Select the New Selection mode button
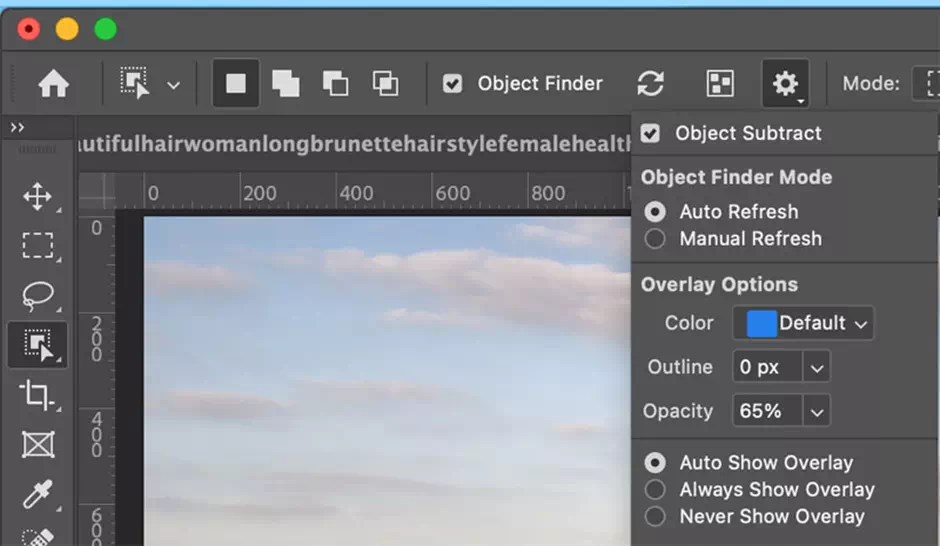The width and height of the screenshot is (940, 546). point(236,83)
